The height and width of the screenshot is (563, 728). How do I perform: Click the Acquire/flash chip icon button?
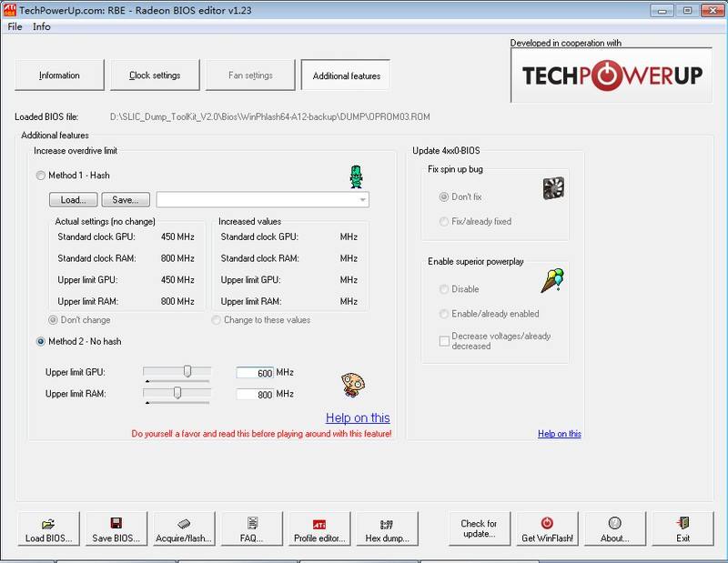(x=183, y=529)
